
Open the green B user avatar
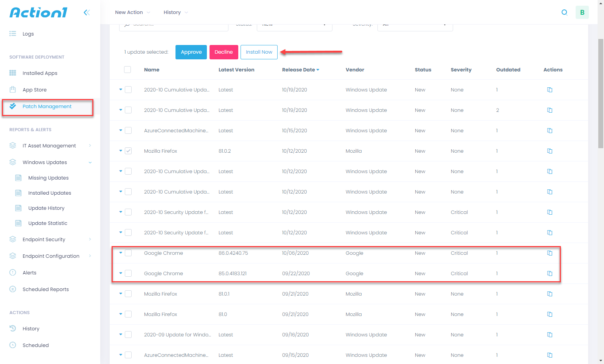click(x=582, y=12)
